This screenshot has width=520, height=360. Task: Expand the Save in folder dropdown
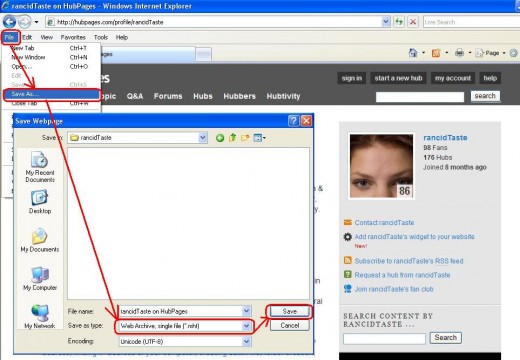(x=202, y=138)
